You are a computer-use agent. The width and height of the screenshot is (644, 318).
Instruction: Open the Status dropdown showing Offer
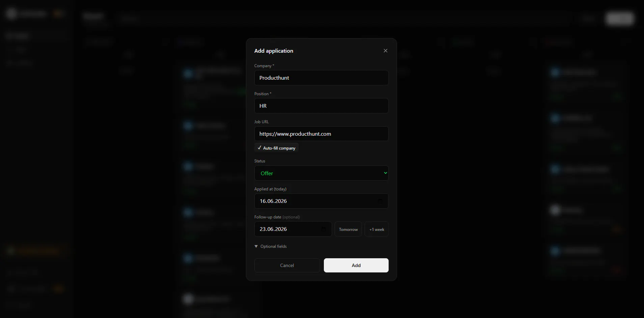(x=321, y=173)
